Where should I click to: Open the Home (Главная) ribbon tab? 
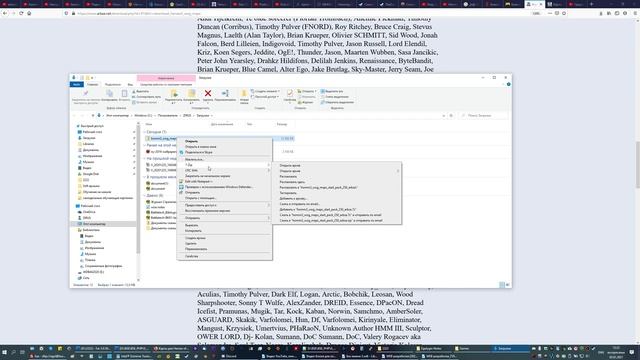[92, 84]
